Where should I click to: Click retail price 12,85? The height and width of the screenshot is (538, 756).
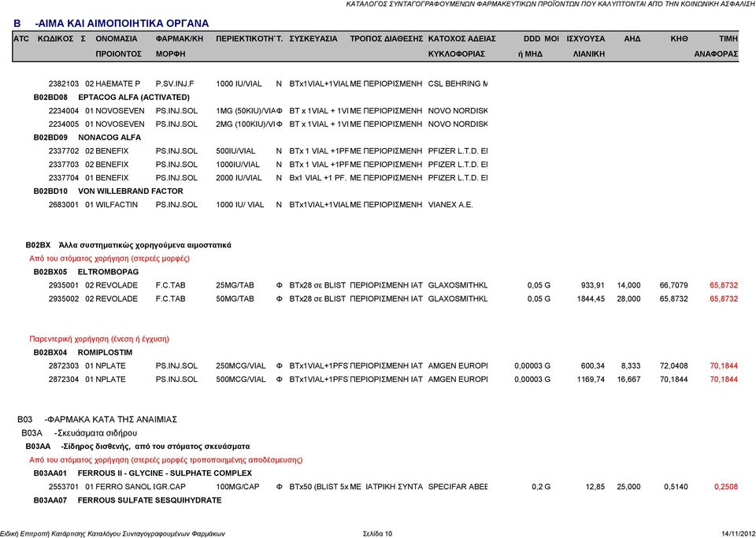point(595,487)
